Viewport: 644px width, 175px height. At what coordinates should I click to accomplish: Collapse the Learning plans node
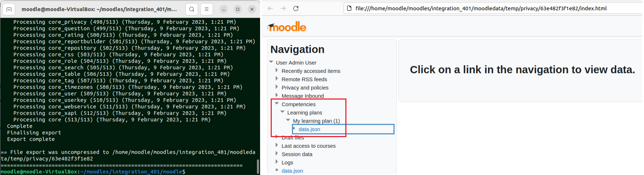[282, 112]
